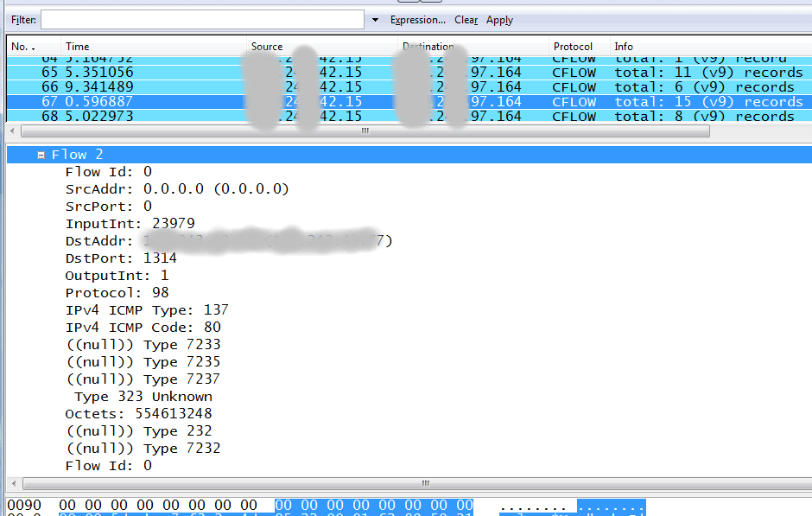Select the Flow 2 tree row label
The width and height of the screenshot is (812, 516).
click(77, 155)
